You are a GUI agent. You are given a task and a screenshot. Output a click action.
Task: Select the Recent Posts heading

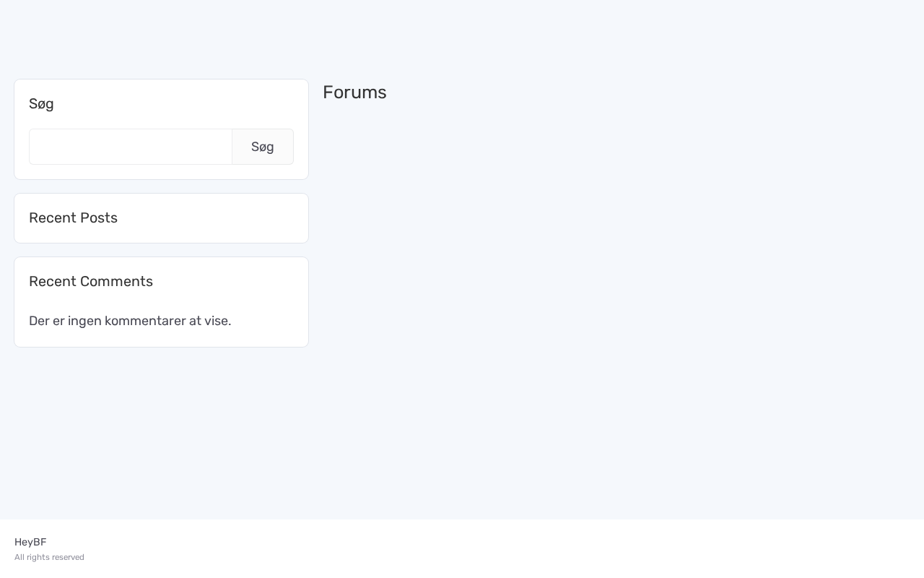[73, 218]
